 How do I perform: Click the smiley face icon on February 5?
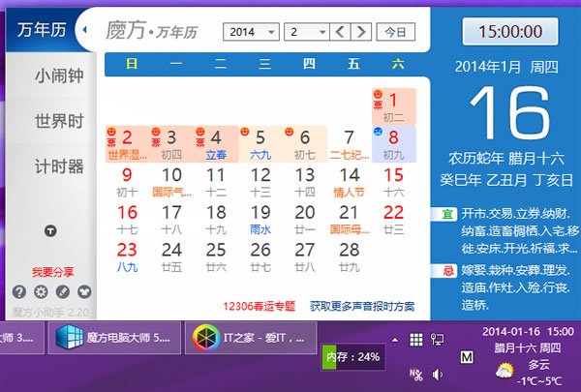[x=245, y=132]
